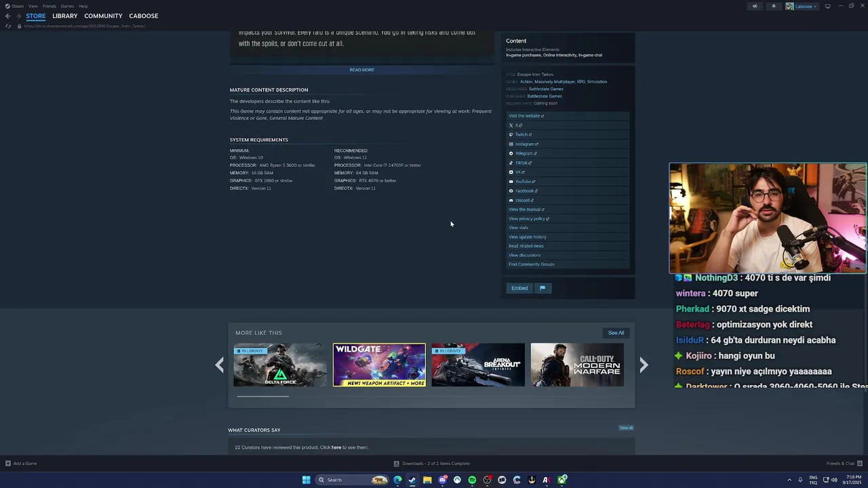This screenshot has width=868, height=488.
Task: Expand description with READ MORE
Action: [362, 70]
